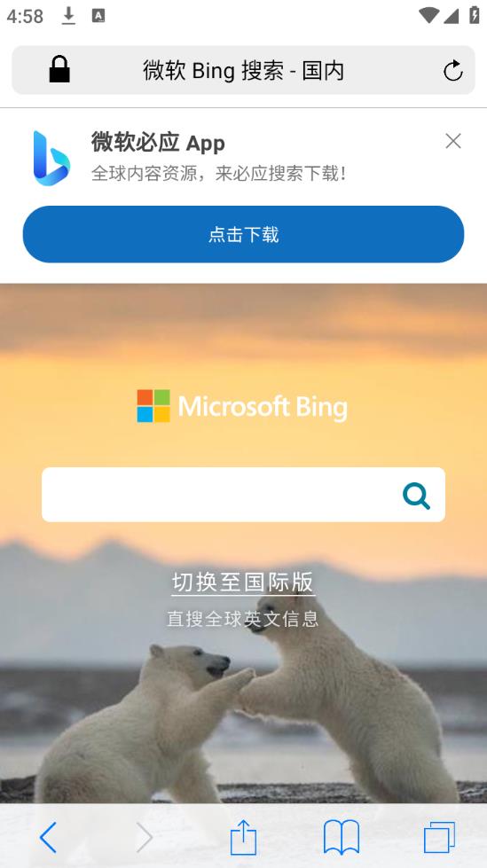Viewport: 487px width, 868px height.
Task: Tap the blue Bing app logo
Action: 51,158
